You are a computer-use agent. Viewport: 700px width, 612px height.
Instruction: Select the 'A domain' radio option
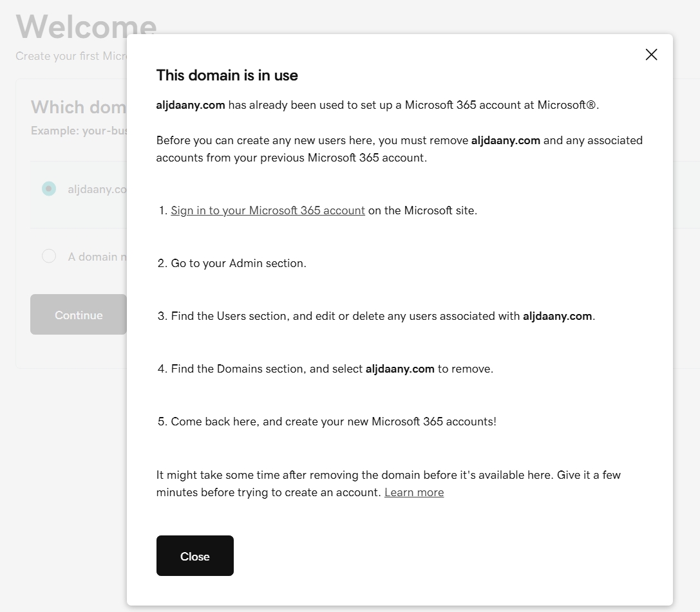(49, 256)
